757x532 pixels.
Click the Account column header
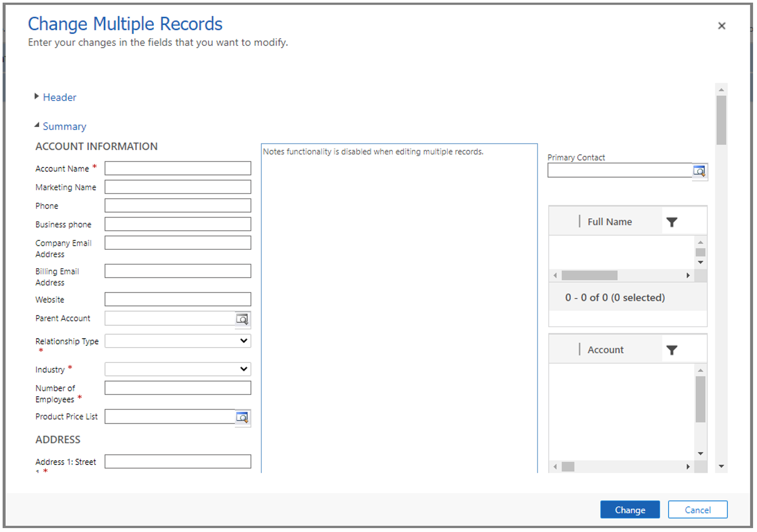pos(605,350)
